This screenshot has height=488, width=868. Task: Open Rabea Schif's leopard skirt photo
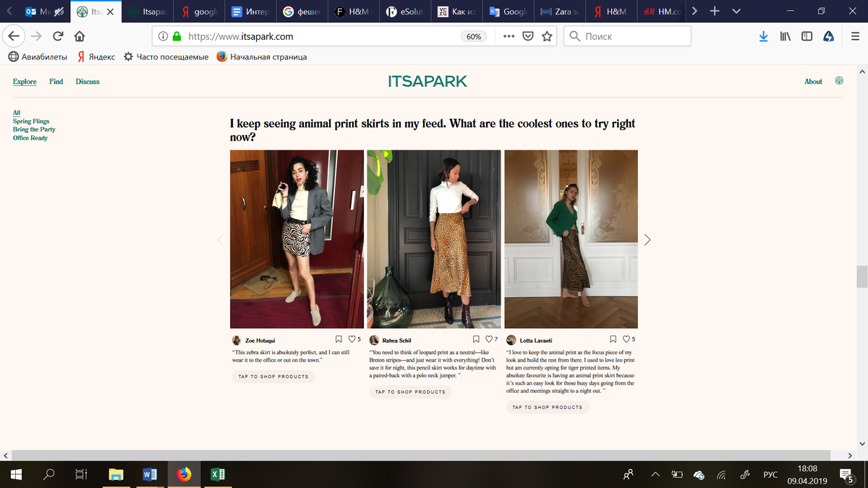tap(434, 239)
